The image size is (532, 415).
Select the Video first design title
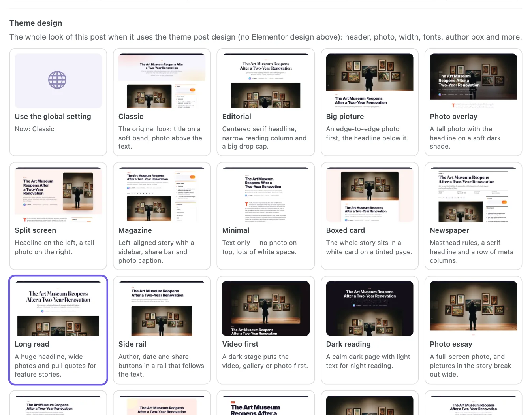click(x=240, y=344)
